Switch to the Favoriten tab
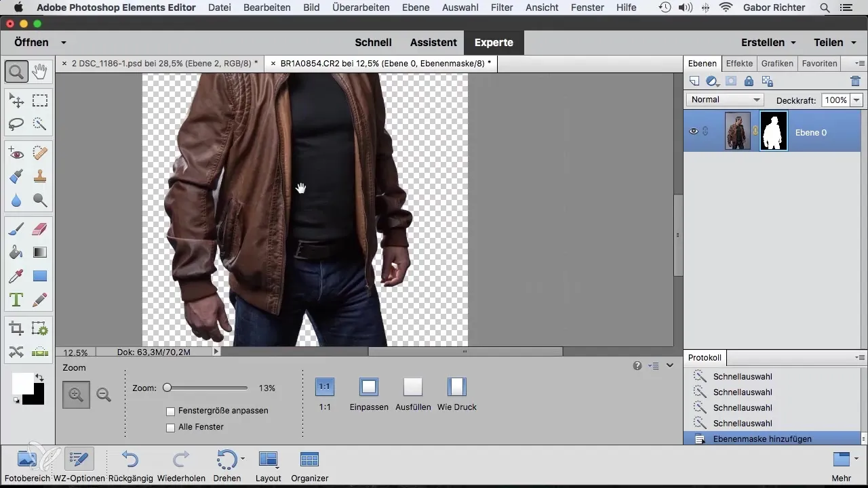 (x=820, y=64)
